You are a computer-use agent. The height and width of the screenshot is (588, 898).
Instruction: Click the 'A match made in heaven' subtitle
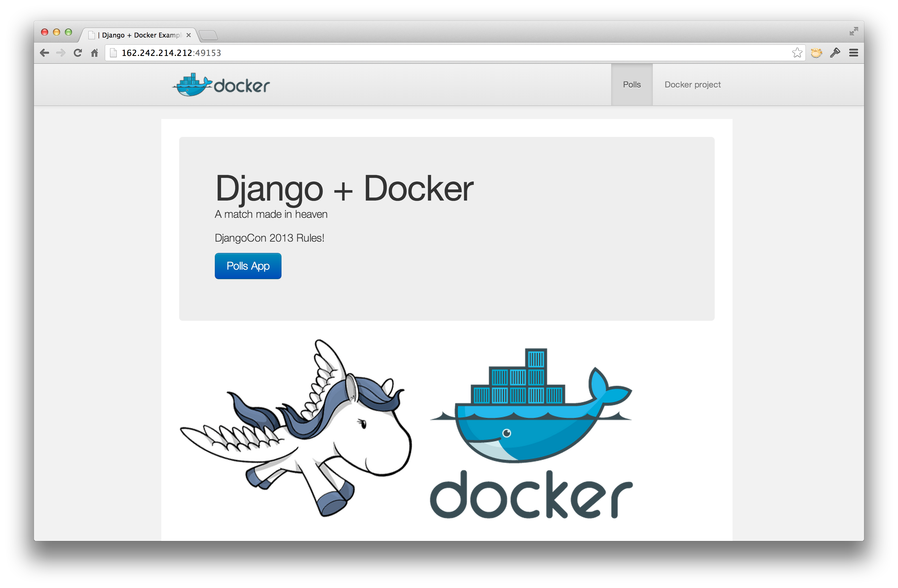pyautogui.click(x=271, y=214)
